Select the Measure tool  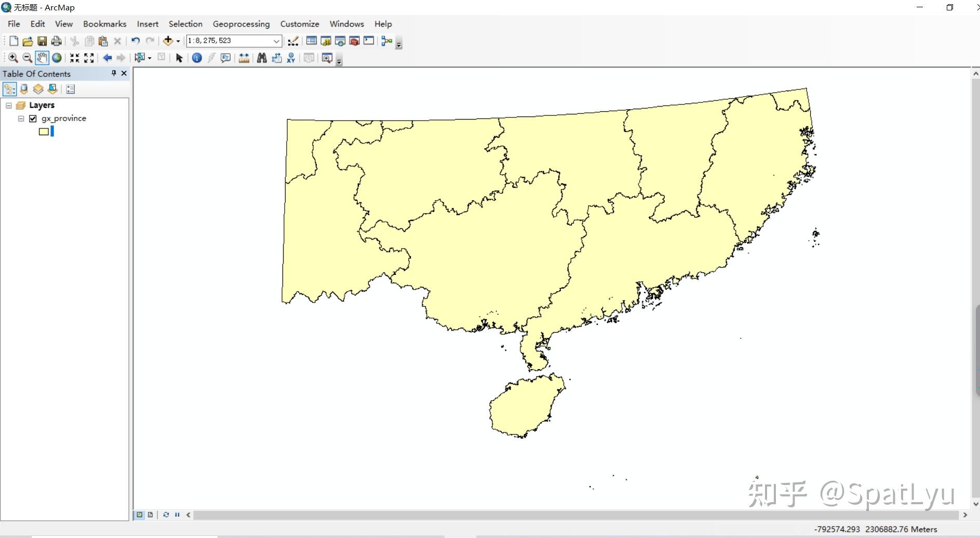(x=244, y=58)
